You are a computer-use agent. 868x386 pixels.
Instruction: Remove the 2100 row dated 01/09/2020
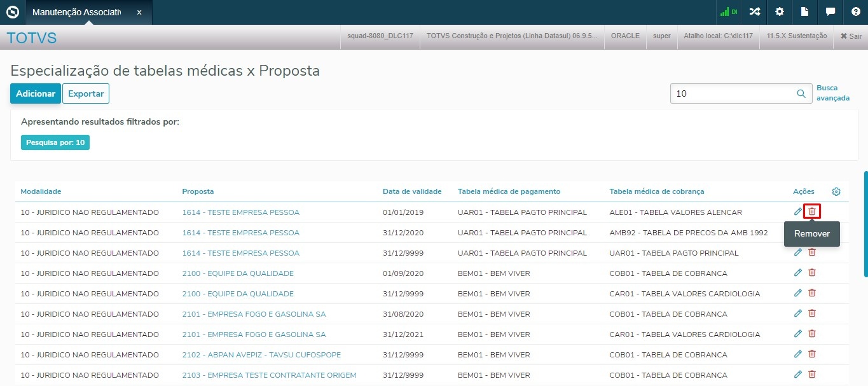pyautogui.click(x=811, y=273)
